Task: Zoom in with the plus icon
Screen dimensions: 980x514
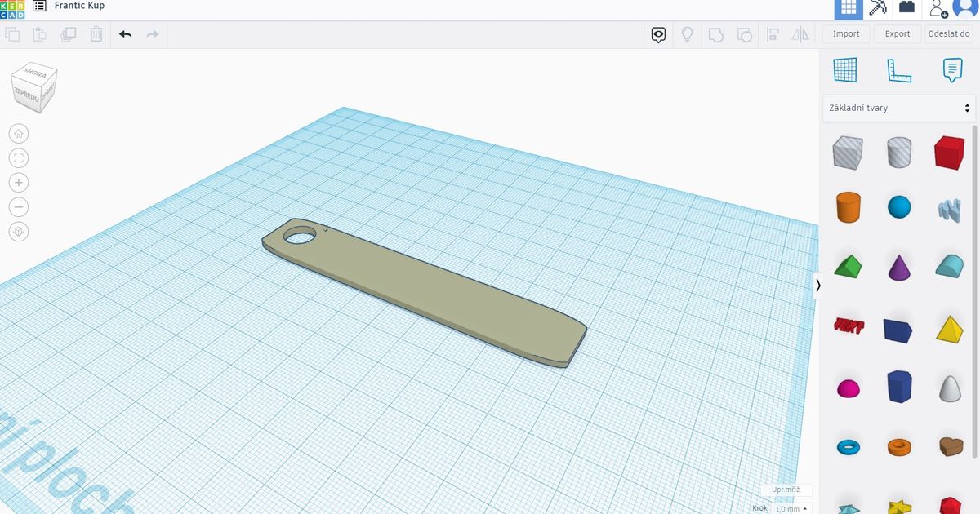Action: (x=18, y=182)
